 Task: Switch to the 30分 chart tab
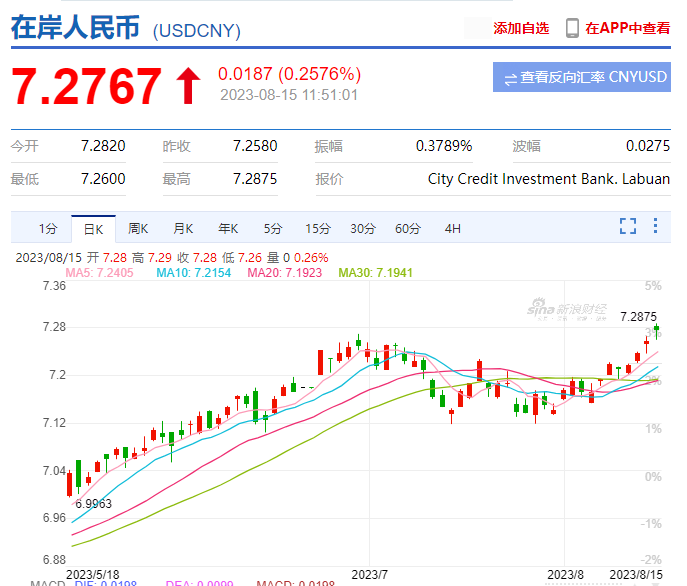[x=363, y=229]
